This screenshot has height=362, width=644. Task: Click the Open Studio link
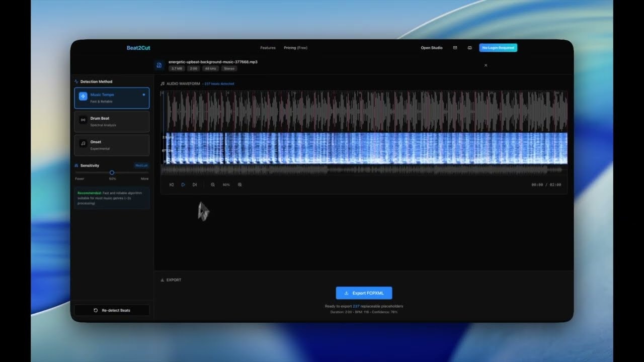click(x=432, y=48)
